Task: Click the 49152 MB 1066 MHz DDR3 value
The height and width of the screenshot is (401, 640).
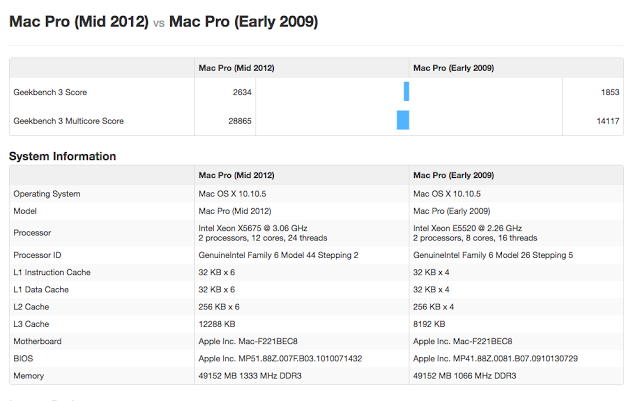Action: pos(464,376)
